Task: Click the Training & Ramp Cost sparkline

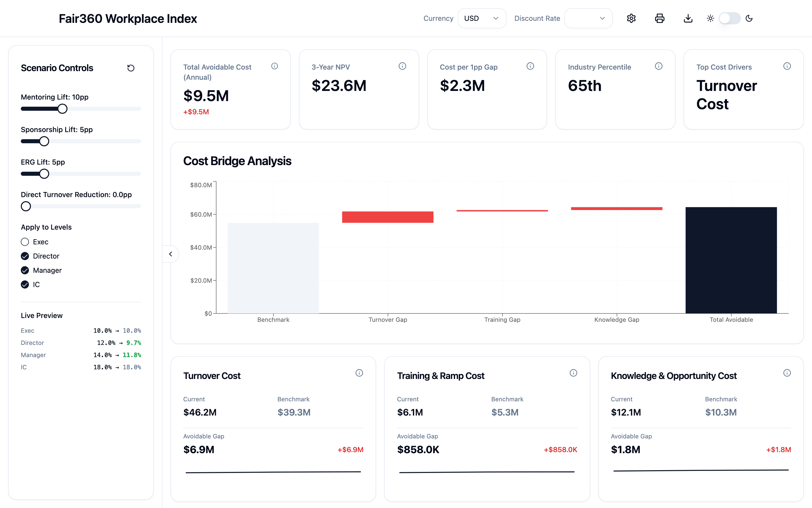Action: pyautogui.click(x=487, y=472)
